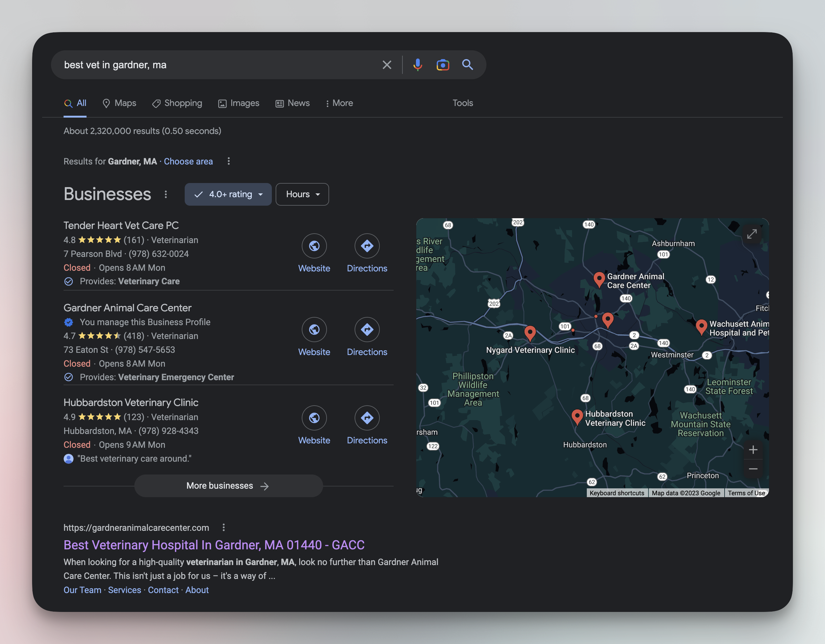Click the Choose area link

pos(188,162)
